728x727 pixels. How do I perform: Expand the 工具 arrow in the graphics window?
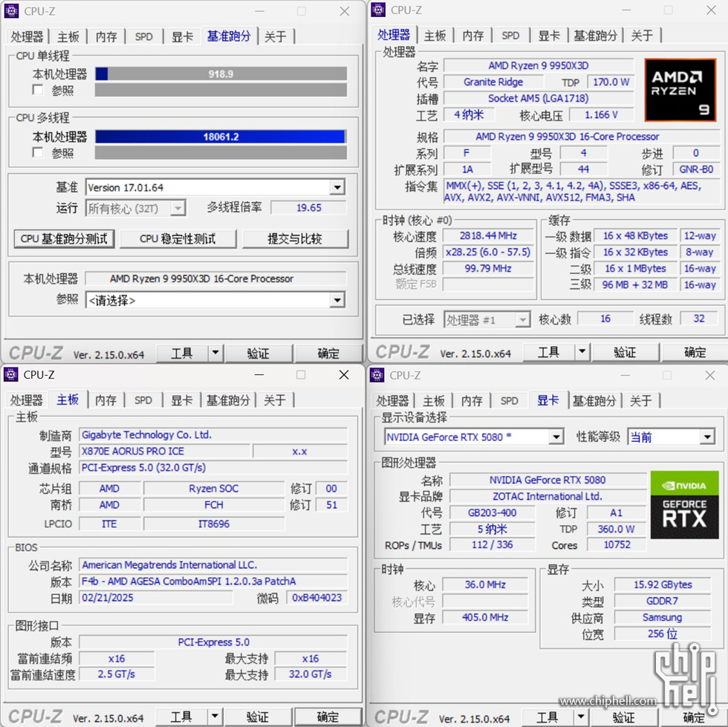(x=580, y=717)
